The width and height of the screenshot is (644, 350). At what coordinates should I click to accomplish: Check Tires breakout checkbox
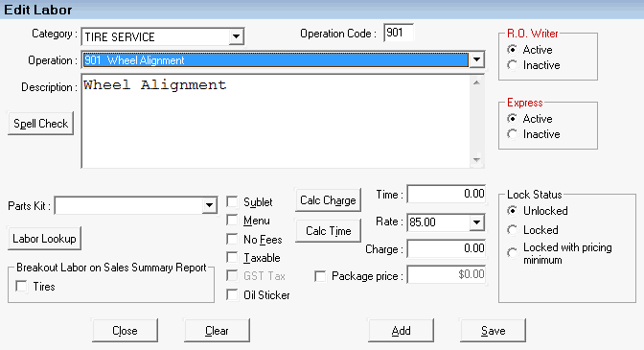click(21, 286)
